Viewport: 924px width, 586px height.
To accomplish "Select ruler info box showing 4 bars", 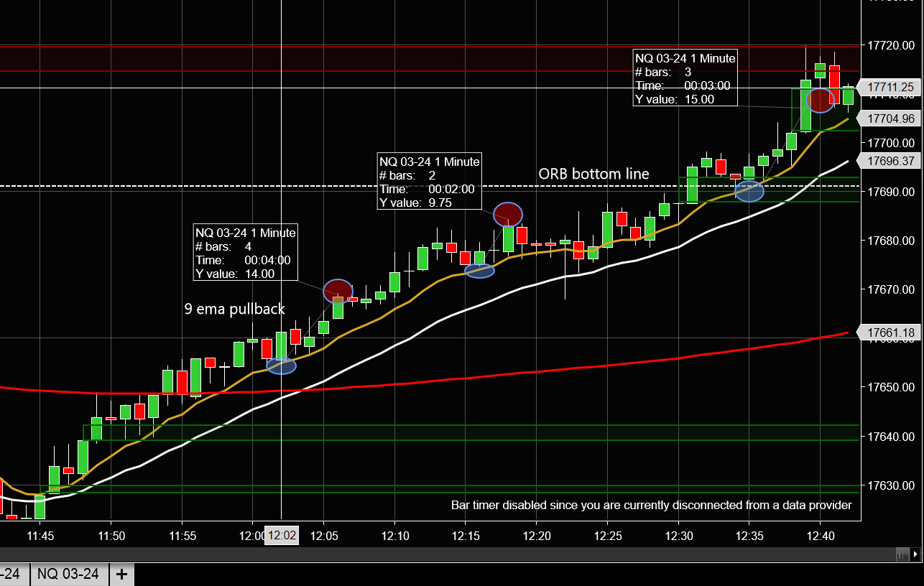I will click(246, 253).
